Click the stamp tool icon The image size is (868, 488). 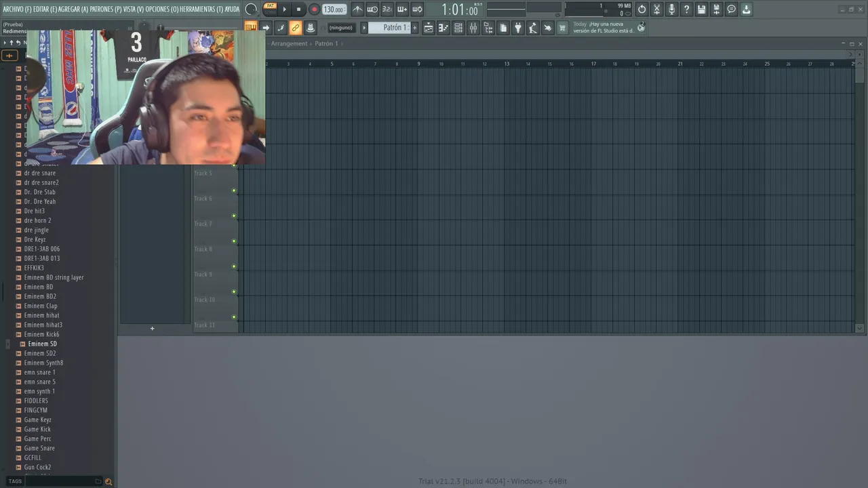pos(311,28)
